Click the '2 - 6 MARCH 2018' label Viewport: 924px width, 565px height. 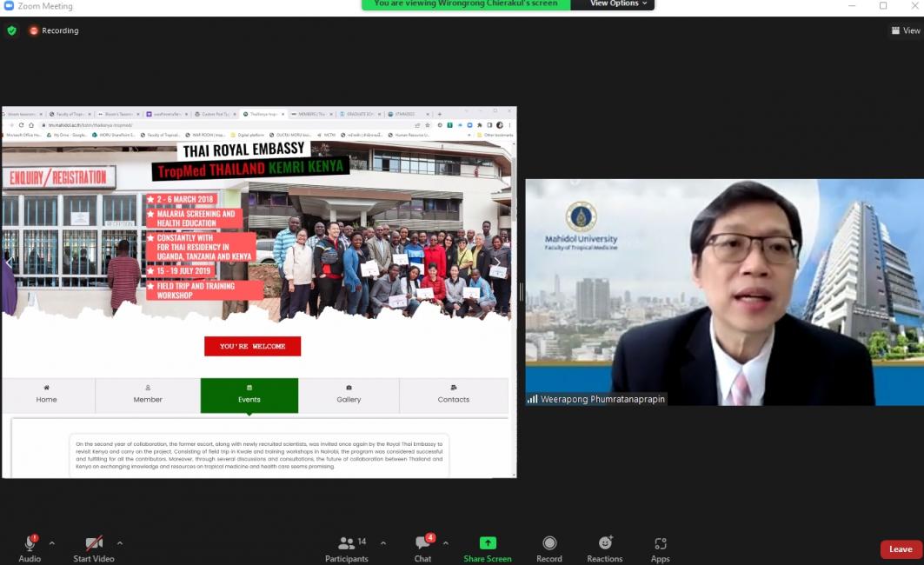coord(182,199)
